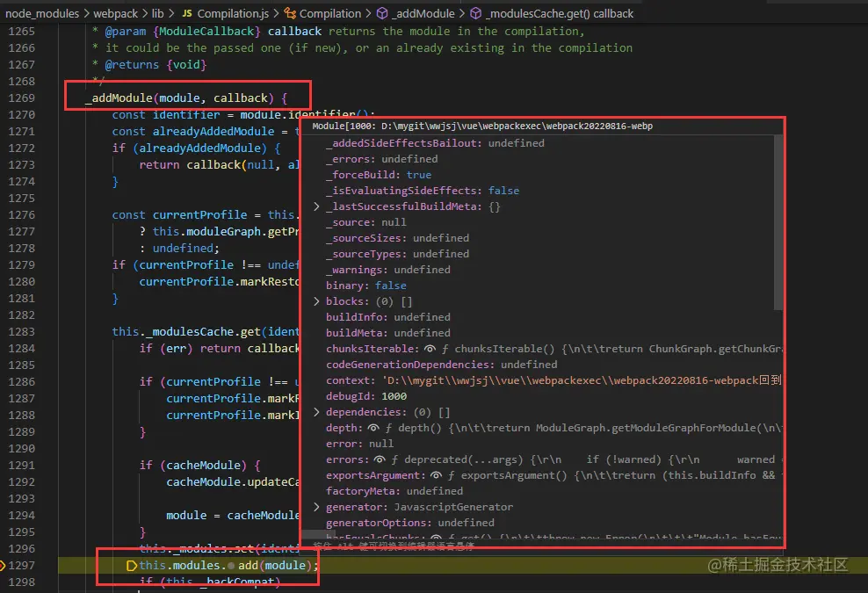The width and height of the screenshot is (868, 593).
Task: Click alreadyAddedModule variable on line 1271
Action: (x=213, y=131)
